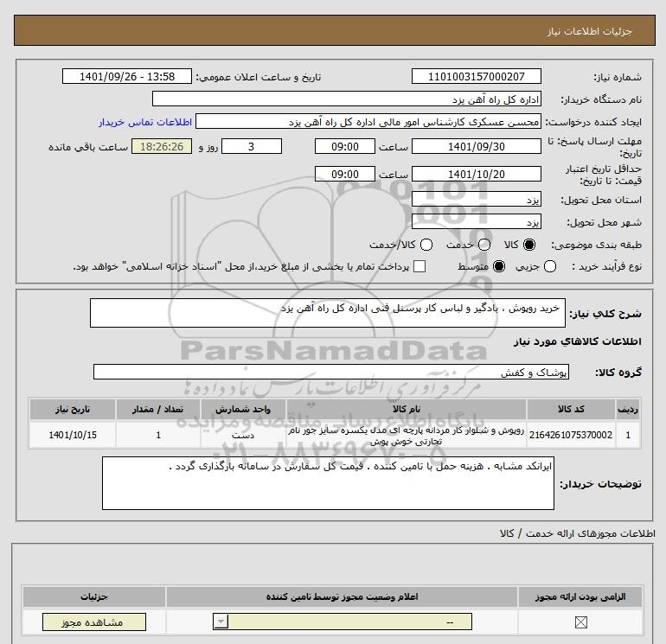Click the نام کالا column header
Screen dimensions: 666x644
tap(407, 409)
